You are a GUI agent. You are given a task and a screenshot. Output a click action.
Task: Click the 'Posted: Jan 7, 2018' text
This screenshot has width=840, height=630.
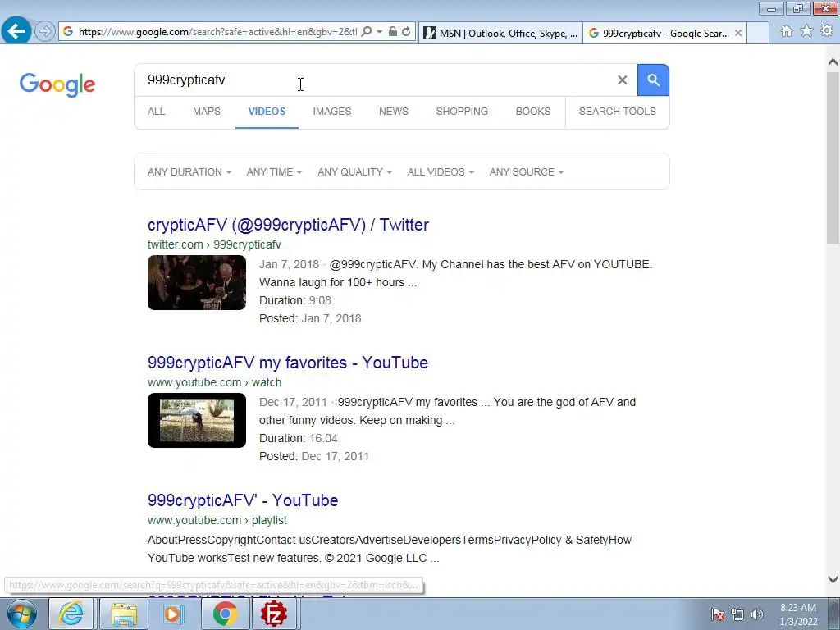point(310,319)
